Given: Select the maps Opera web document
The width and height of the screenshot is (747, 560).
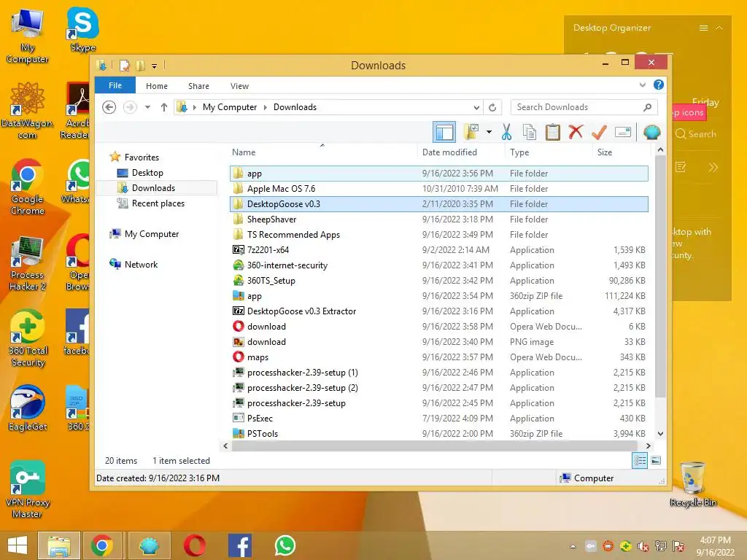Looking at the screenshot, I should click(x=438, y=357).
